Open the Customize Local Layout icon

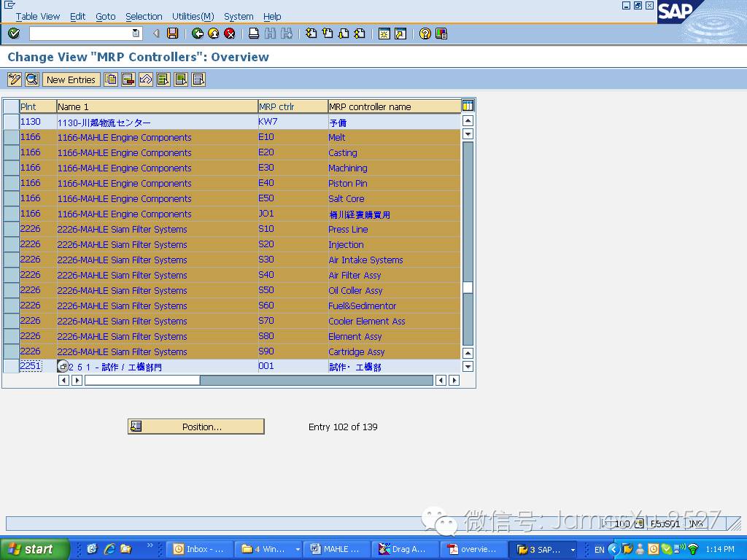coord(441,34)
